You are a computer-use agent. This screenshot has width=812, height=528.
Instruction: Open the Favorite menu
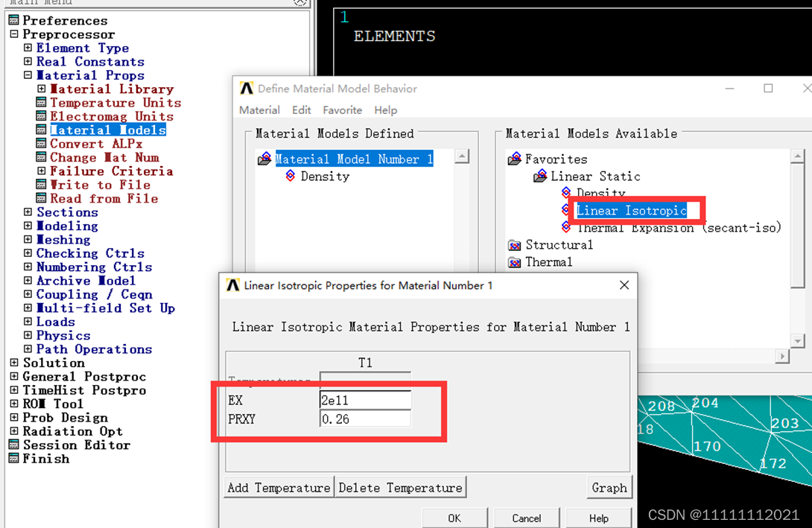point(342,110)
